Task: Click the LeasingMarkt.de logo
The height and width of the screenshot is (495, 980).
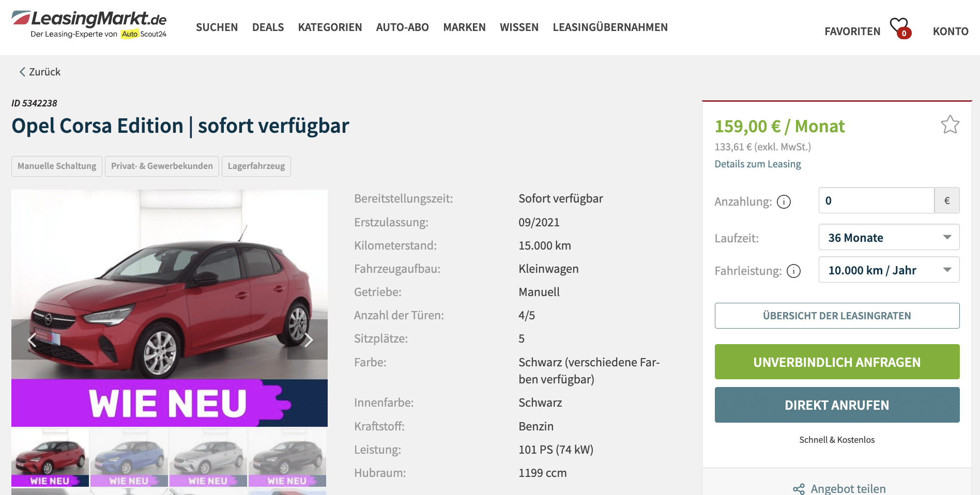Action: pyautogui.click(x=89, y=24)
